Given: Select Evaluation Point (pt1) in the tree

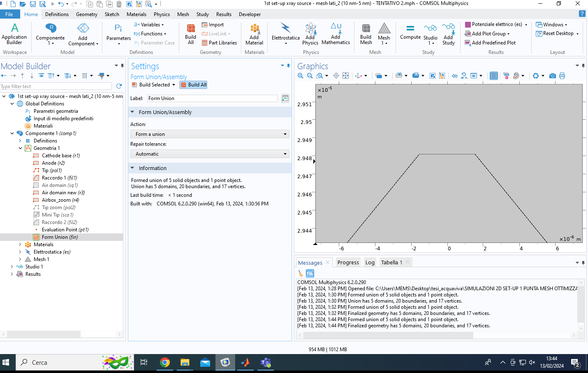Looking at the screenshot, I should coord(65,230).
